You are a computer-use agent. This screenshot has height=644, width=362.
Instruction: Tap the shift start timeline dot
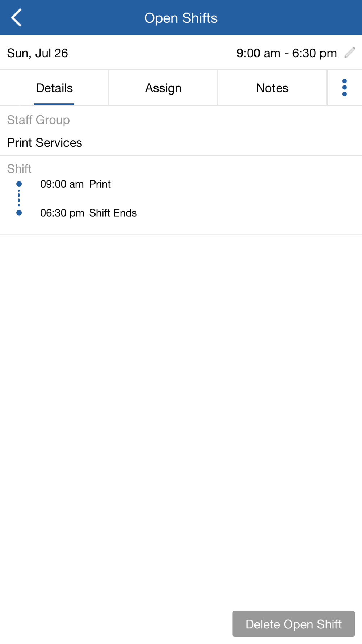click(19, 184)
